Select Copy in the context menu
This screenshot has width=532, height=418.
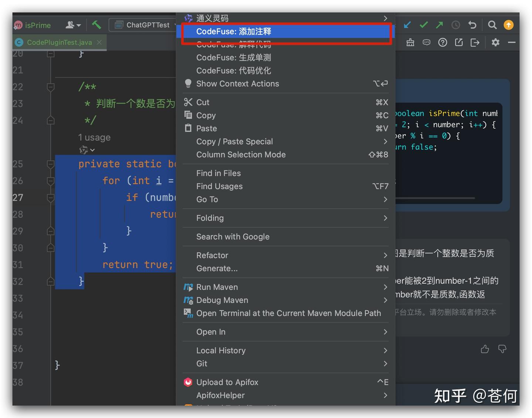click(286, 116)
